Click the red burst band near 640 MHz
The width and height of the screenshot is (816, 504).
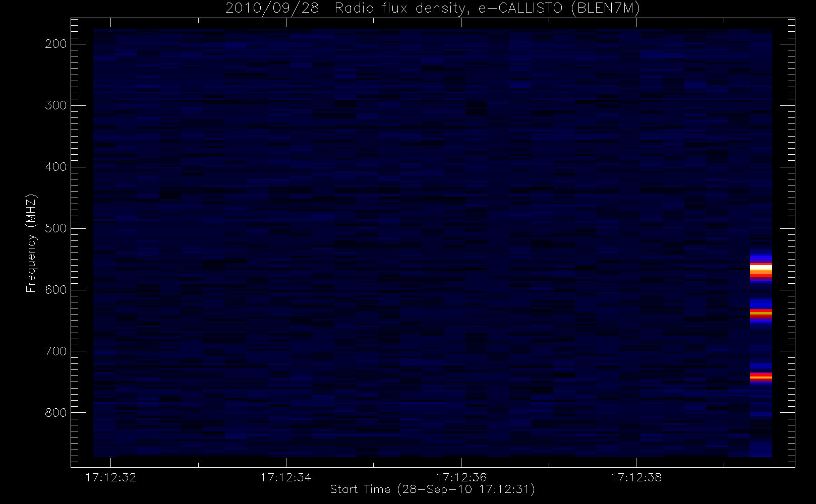761,313
